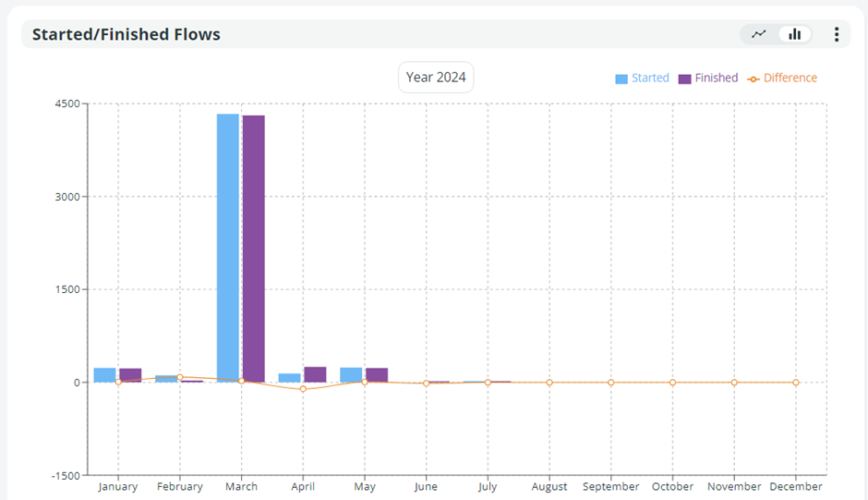The height and width of the screenshot is (500, 868).
Task: Click the purple Finished legend swatch
Action: [685, 79]
